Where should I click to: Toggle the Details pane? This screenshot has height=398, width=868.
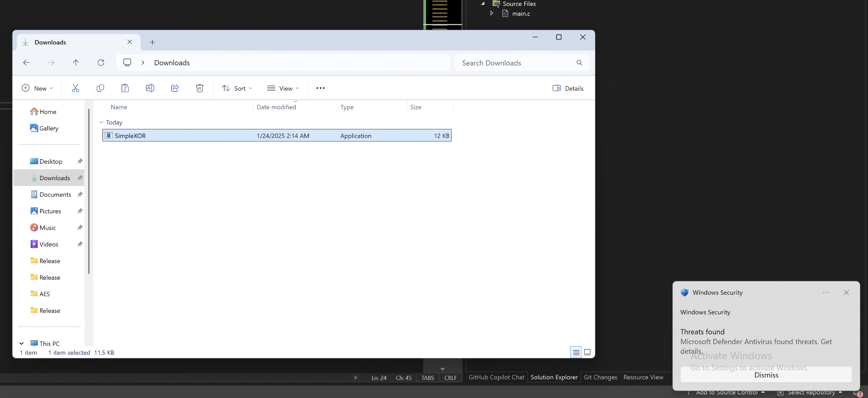(x=568, y=88)
